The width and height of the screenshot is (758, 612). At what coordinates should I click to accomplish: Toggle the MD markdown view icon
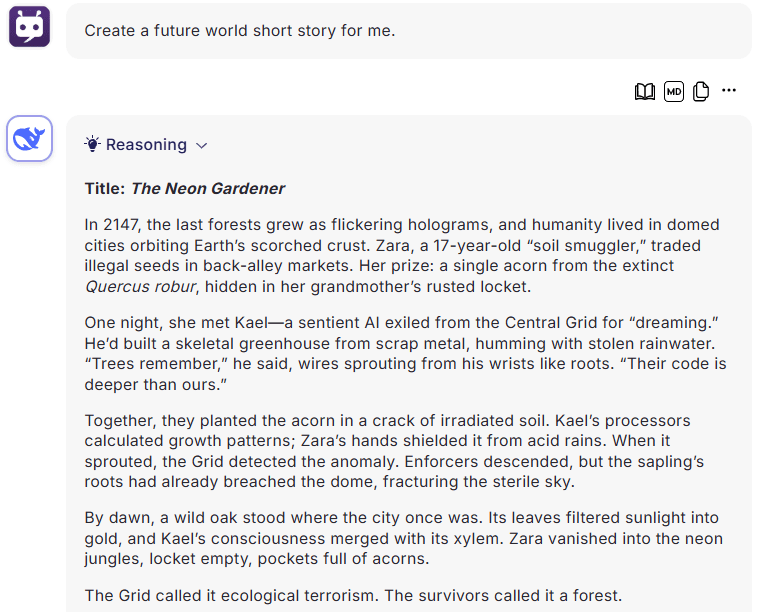click(673, 91)
